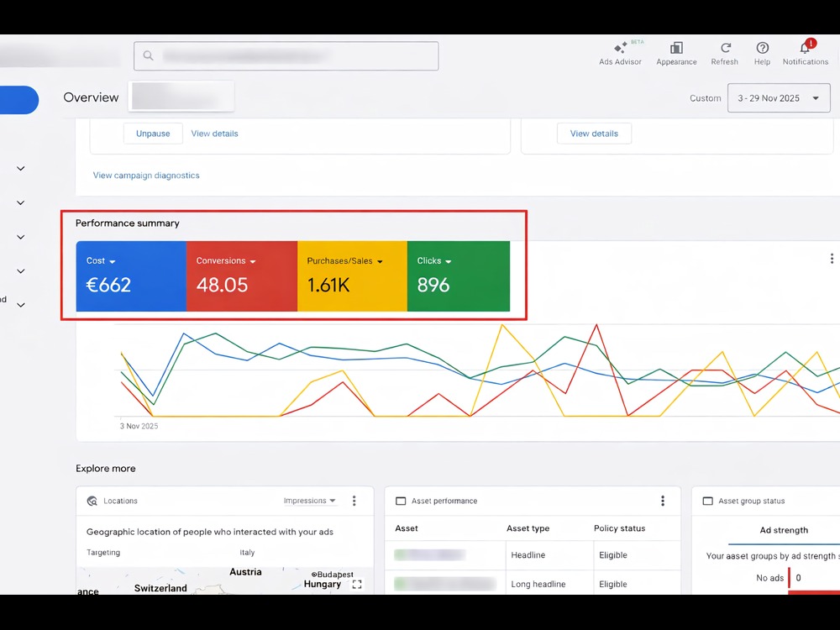Viewport: 840px width, 630px height.
Task: Click View details next to Unpause
Action: (x=215, y=134)
